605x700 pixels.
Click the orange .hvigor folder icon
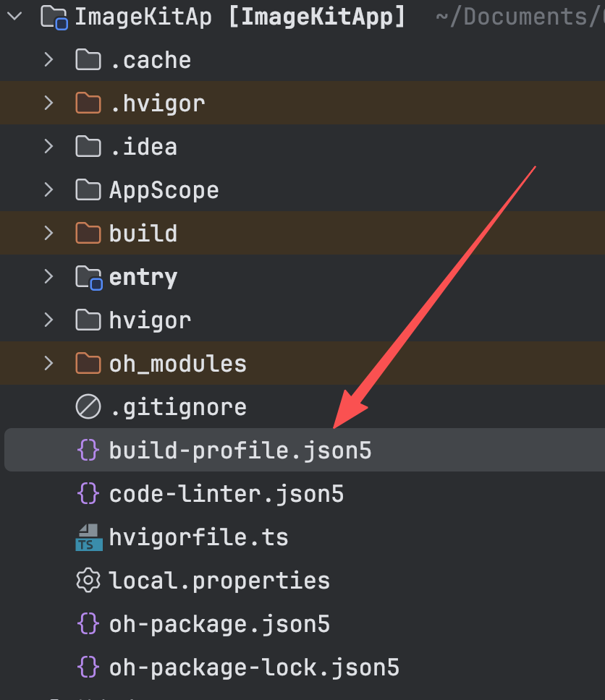88,103
